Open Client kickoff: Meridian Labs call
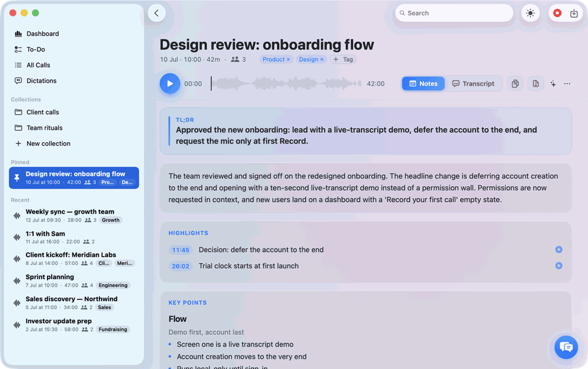 pos(74,259)
